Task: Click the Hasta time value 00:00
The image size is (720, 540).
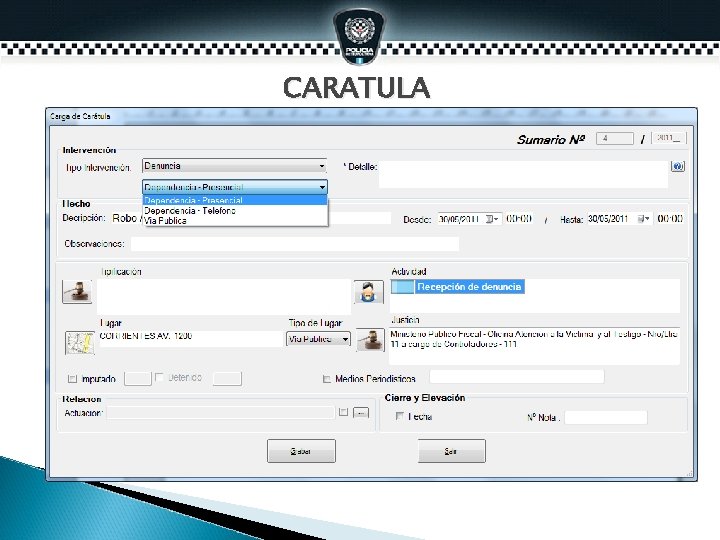Action: (x=670, y=219)
